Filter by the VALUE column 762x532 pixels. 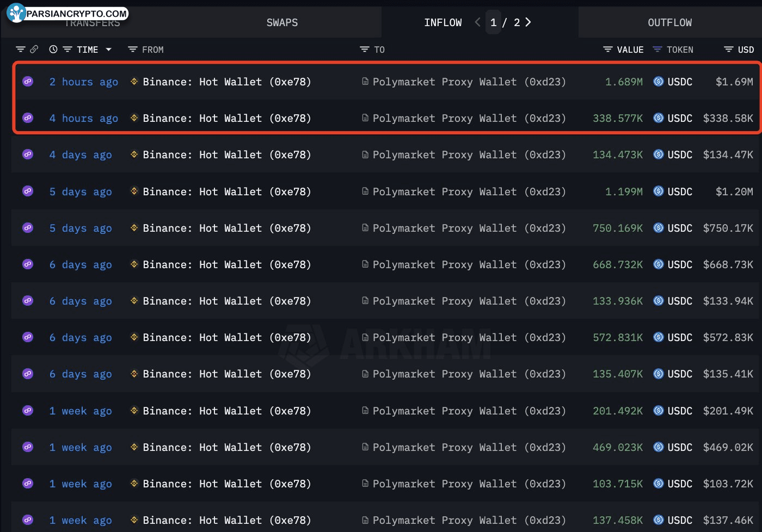tap(608, 50)
